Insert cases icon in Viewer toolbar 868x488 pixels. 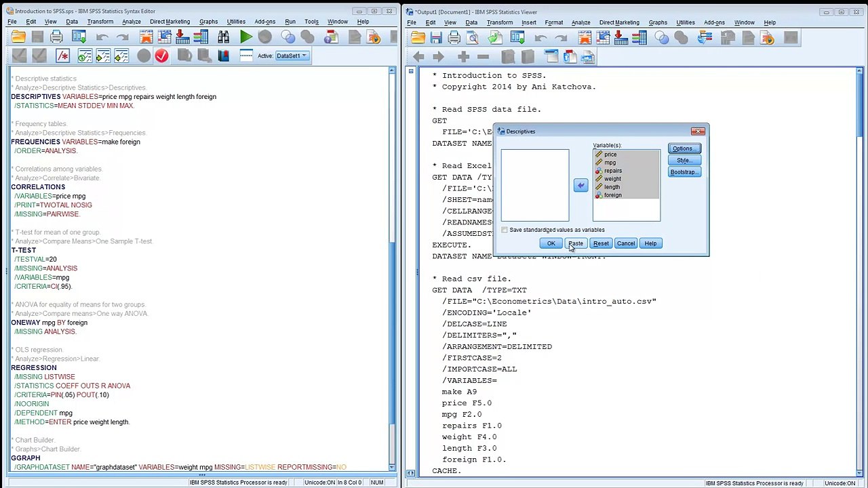(620, 38)
